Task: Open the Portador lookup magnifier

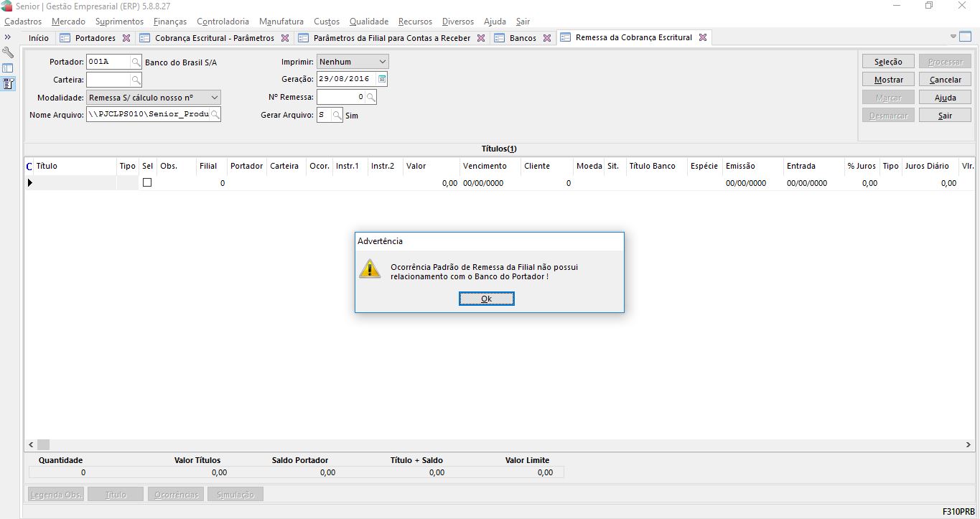Action: click(136, 62)
